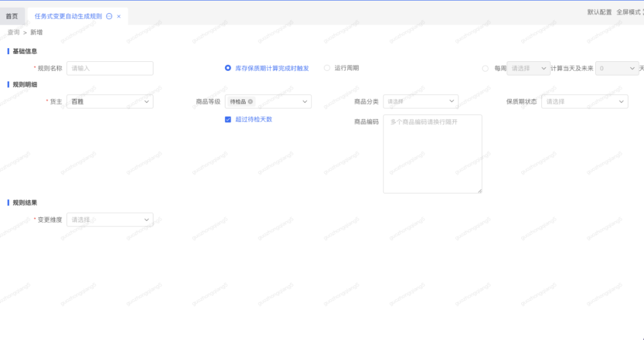Select the 每周 radio button

485,68
